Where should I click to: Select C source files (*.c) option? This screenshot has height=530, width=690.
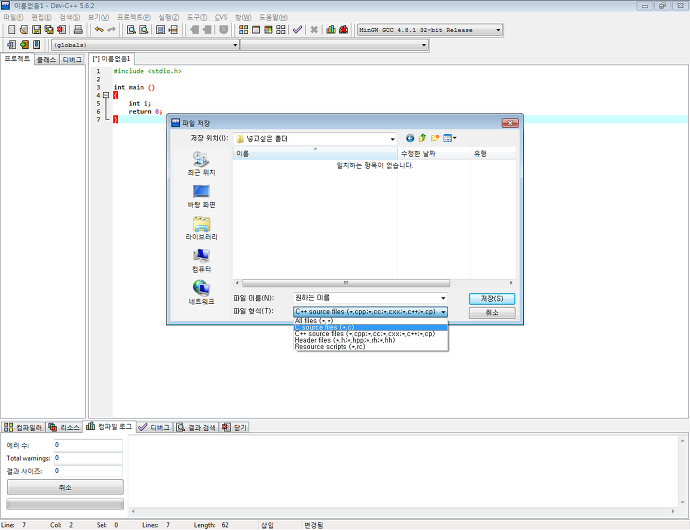371,328
